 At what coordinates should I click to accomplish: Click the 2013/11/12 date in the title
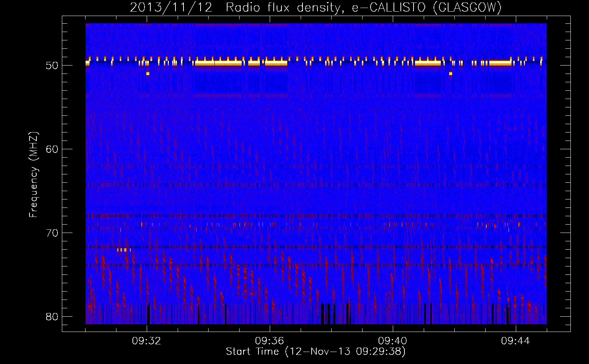coord(171,7)
